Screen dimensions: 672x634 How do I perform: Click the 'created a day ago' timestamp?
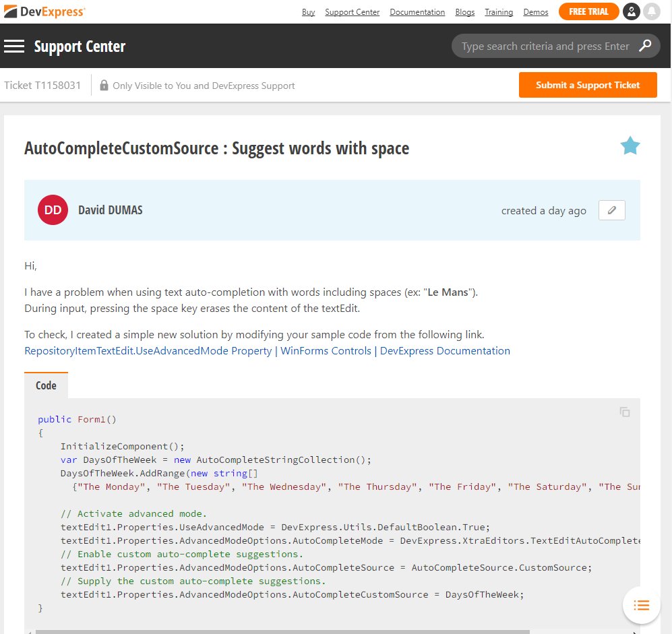click(x=543, y=211)
